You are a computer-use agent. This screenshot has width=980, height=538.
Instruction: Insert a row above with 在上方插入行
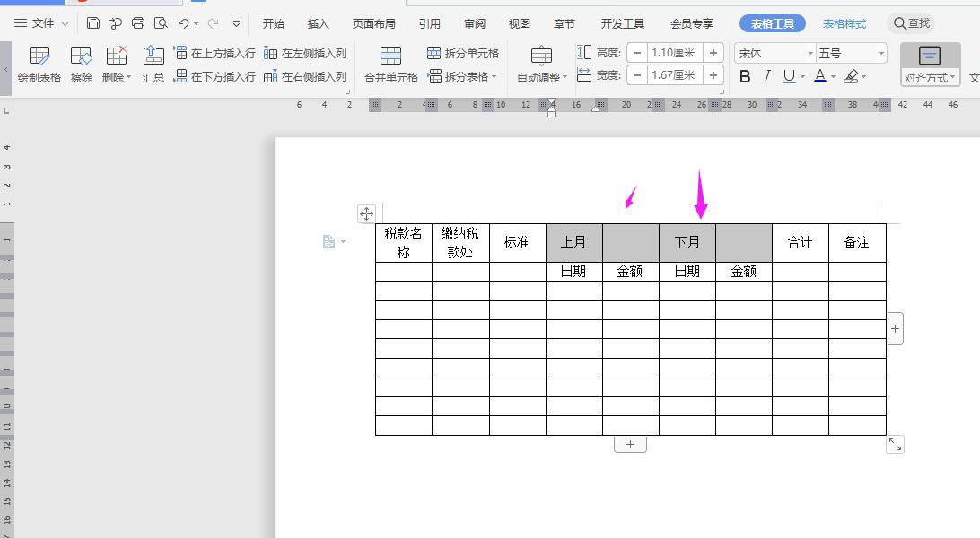[223, 53]
